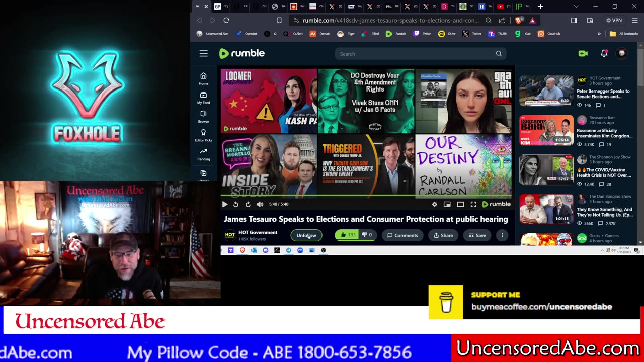Viewport: 644px width, 362px height.
Task: Go to Rumble Home in sidebar
Action: pyautogui.click(x=203, y=79)
